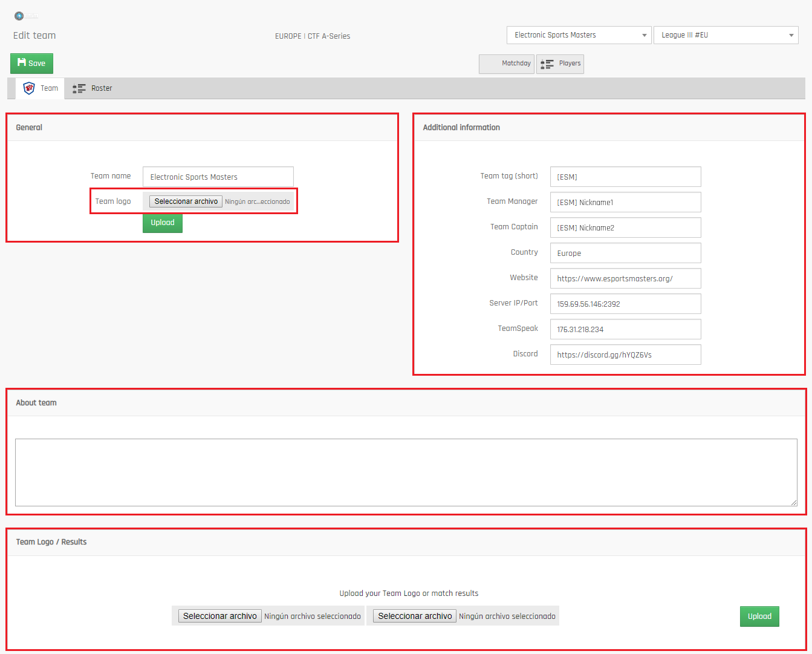Click the Country field showing Europe
812x654 pixels.
pyautogui.click(x=626, y=253)
